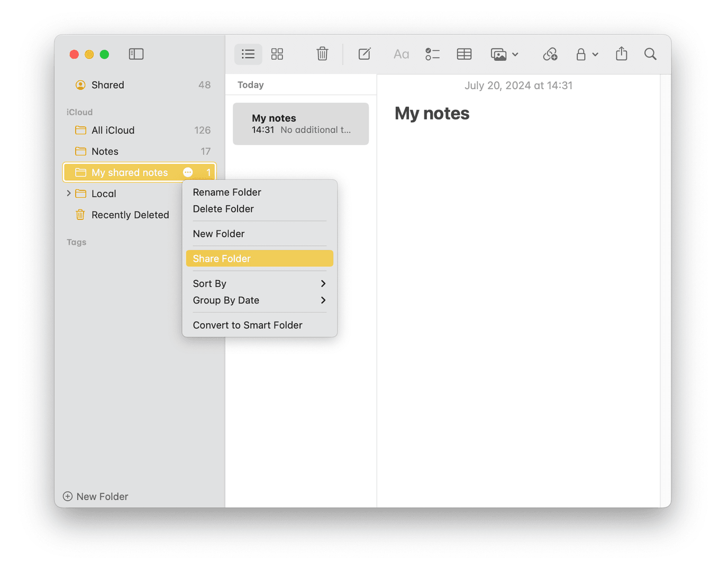Click the add link collaboration icon

pyautogui.click(x=550, y=54)
